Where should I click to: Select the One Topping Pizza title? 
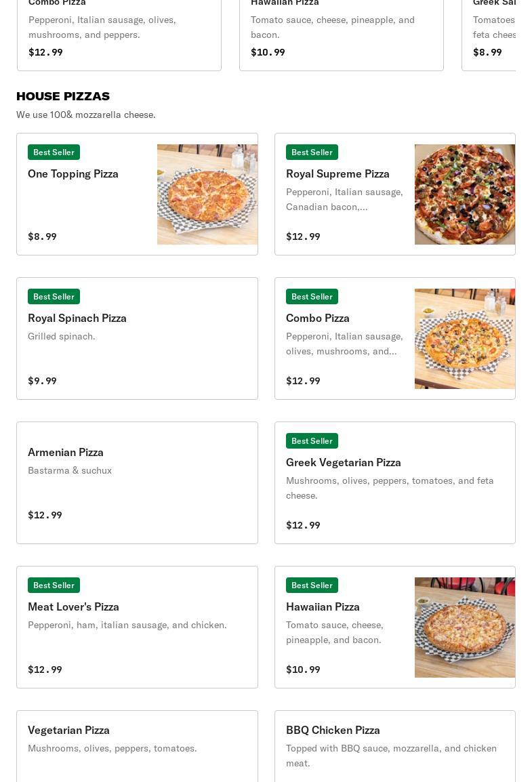point(73,174)
